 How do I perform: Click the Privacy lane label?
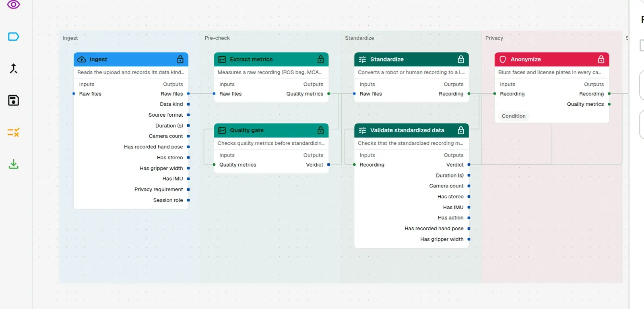point(494,38)
